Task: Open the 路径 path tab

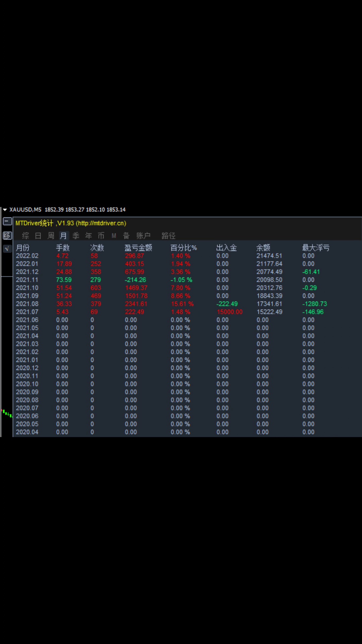Action: (x=169, y=236)
